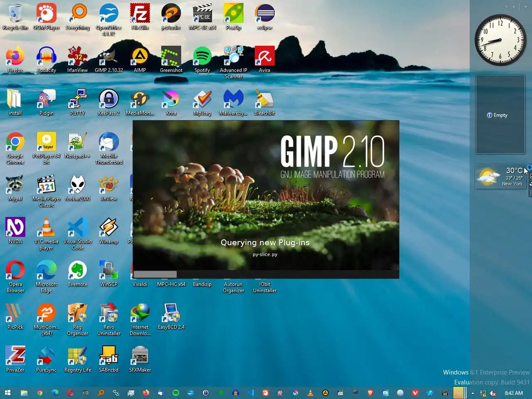Image resolution: width=532 pixels, height=399 pixels.
Task: Click the VLC media player desktop icon
Action: pos(47,234)
